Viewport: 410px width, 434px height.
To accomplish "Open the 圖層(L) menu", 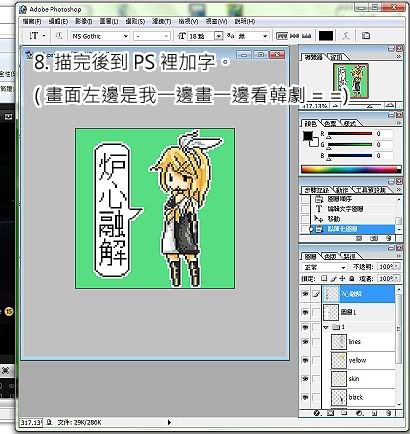I will [109, 21].
